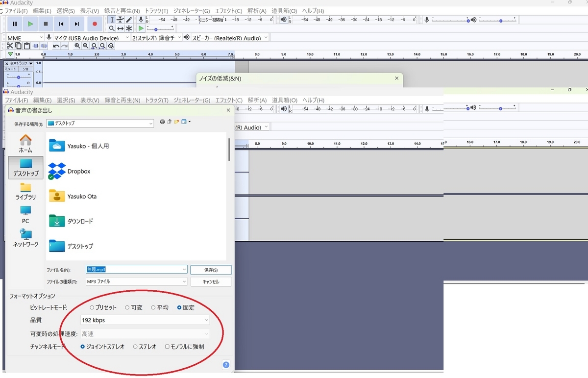The image size is (588, 378).
Task: Open the 音声トラック track menu dropdown
Action: pos(21,63)
